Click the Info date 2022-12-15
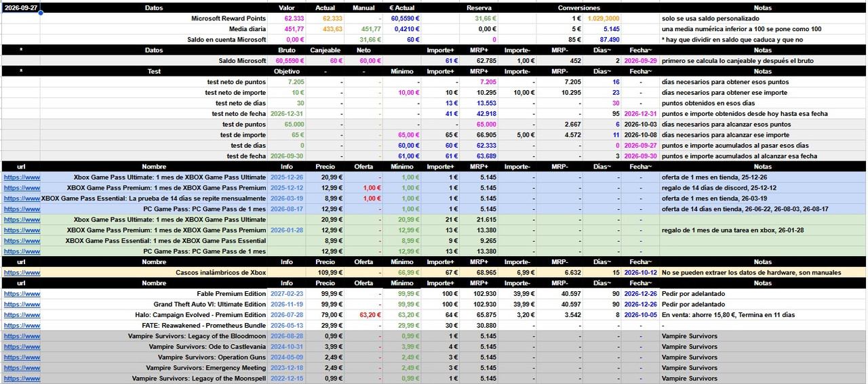 click(288, 379)
